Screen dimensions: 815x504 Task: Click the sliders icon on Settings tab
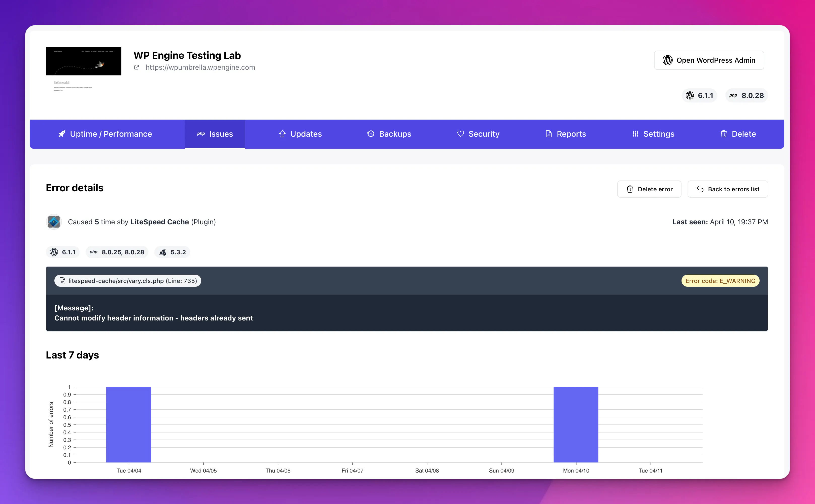click(x=635, y=134)
